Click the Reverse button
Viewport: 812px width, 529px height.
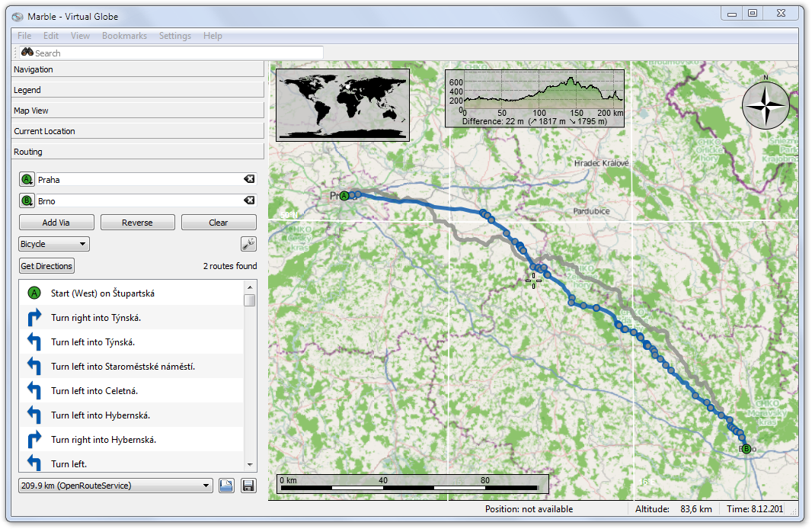coord(137,223)
